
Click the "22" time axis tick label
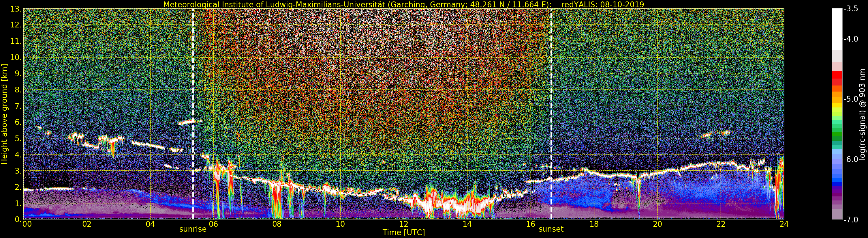pyautogui.click(x=721, y=224)
